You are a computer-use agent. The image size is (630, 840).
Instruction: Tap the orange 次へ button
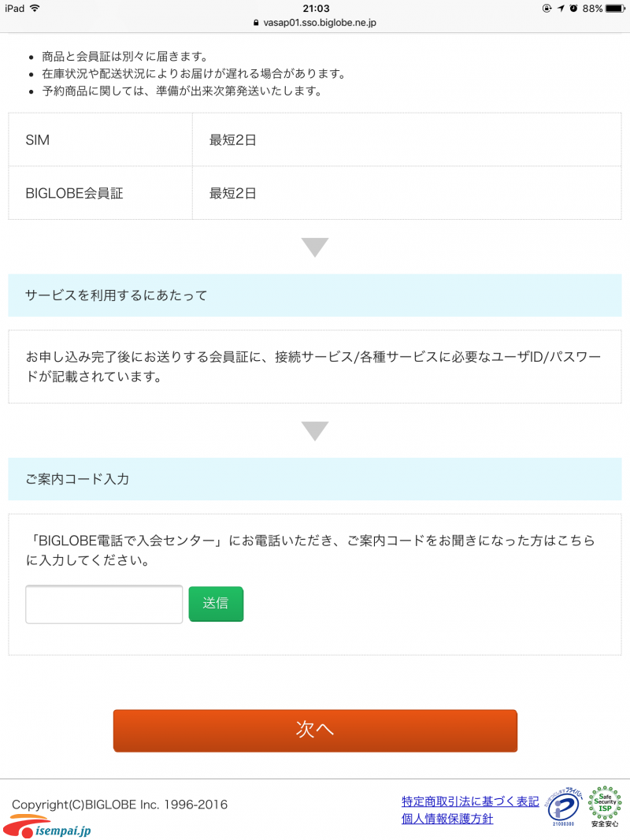[315, 730]
